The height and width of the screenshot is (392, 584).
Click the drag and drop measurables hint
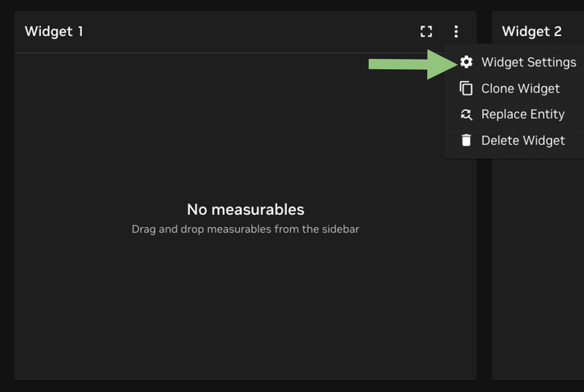245,229
